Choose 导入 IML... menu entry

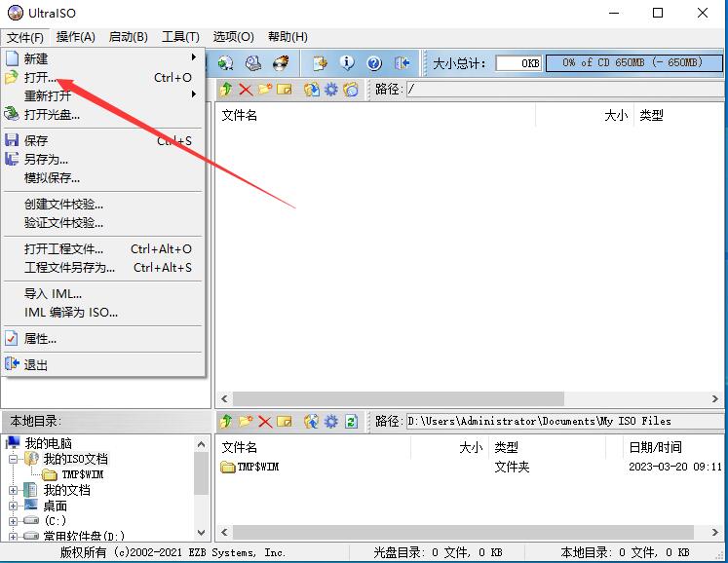tap(103, 294)
